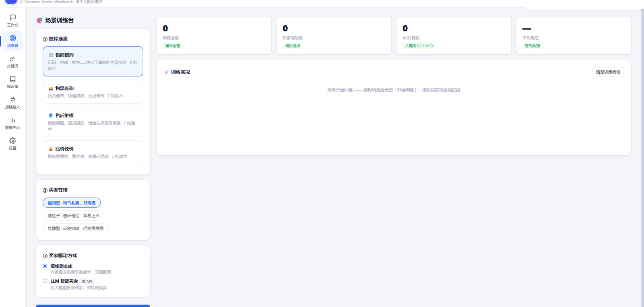Click the 买家性格 section heading

coord(58,190)
